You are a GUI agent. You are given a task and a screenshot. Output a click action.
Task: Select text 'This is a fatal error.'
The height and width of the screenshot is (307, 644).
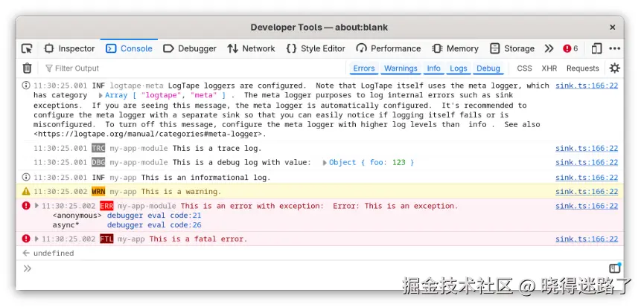point(198,239)
